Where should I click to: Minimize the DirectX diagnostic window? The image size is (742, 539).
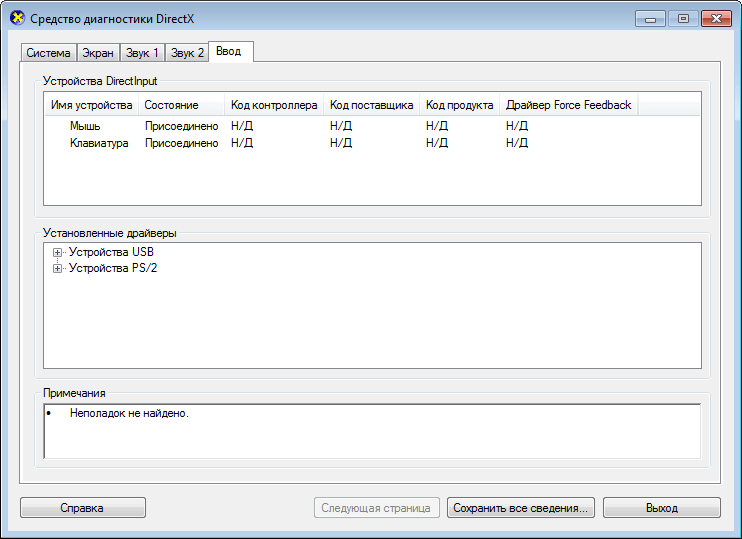[x=650, y=19]
